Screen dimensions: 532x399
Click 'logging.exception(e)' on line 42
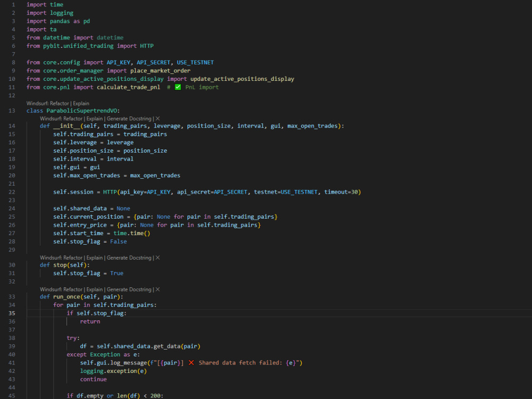tap(113, 371)
